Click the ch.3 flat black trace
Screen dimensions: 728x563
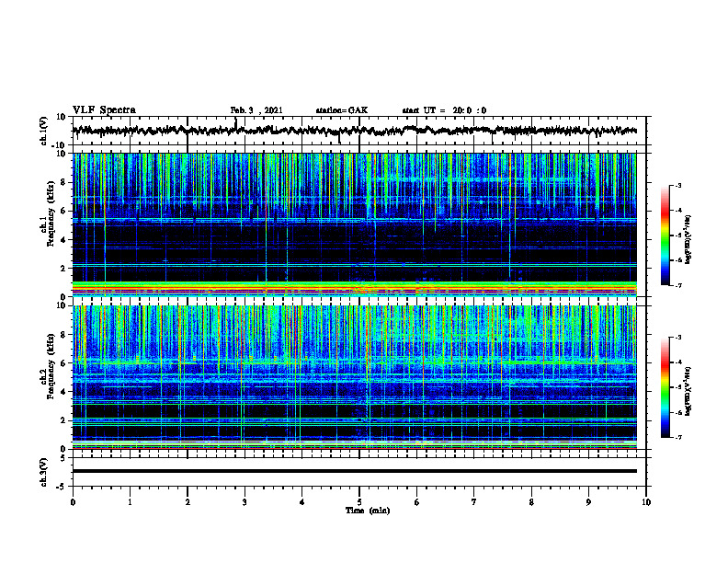tap(354, 471)
